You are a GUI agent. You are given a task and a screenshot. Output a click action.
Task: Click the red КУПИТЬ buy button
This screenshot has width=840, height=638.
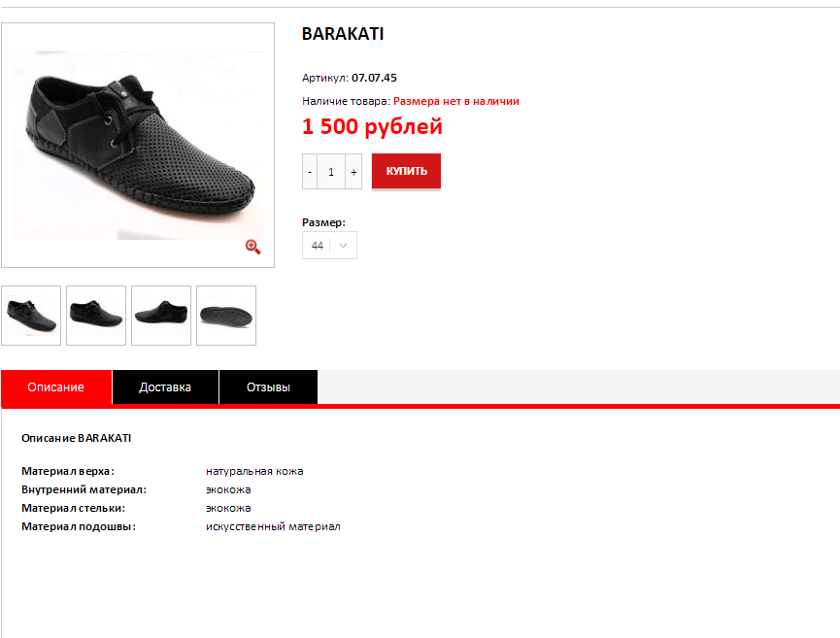406,171
